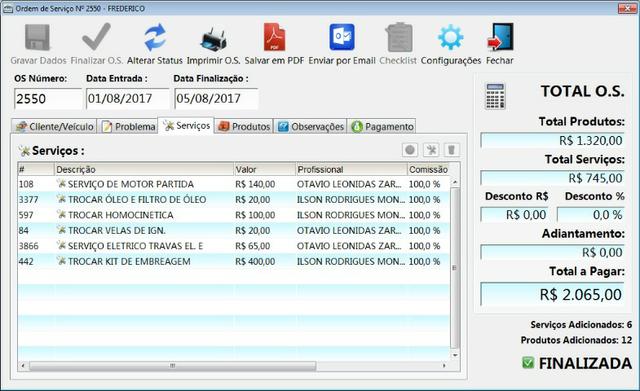Select the TROCAR KIT DE EMBREAGEM row

pyautogui.click(x=233, y=261)
